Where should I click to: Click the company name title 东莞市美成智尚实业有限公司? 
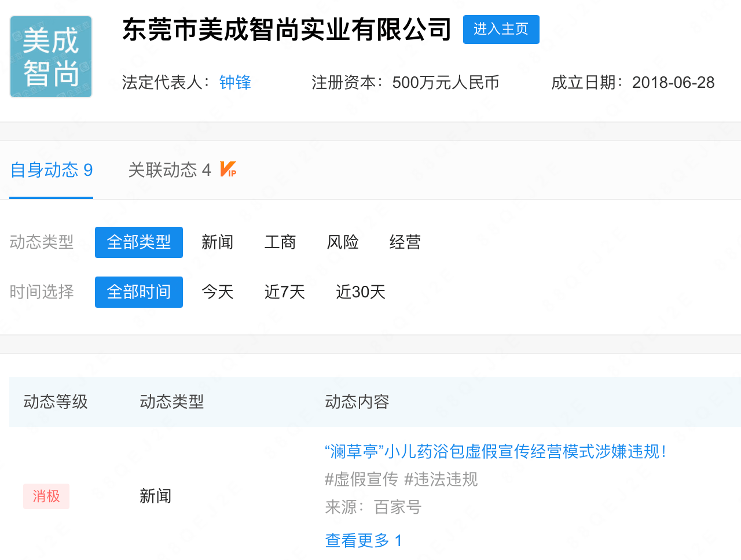click(x=287, y=30)
